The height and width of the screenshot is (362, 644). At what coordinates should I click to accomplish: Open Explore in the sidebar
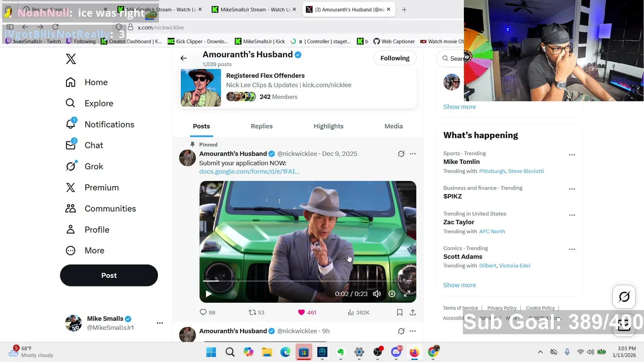pyautogui.click(x=90, y=104)
